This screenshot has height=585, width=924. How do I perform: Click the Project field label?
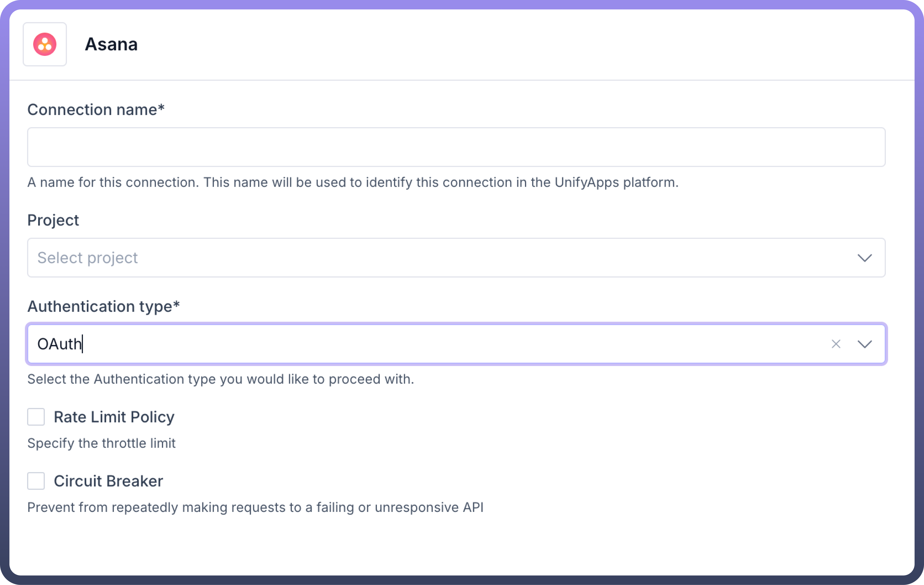[53, 220]
